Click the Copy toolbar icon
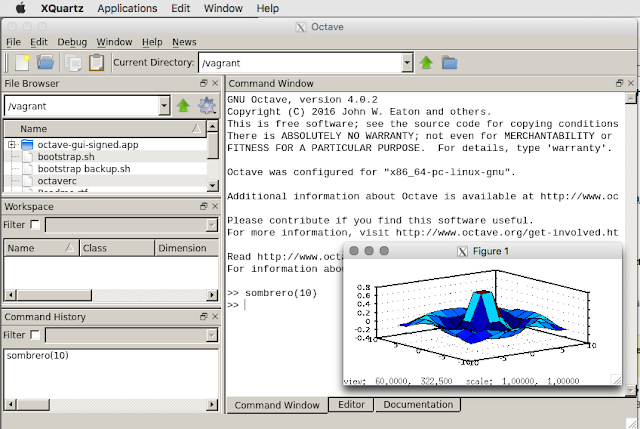 pos(73,63)
